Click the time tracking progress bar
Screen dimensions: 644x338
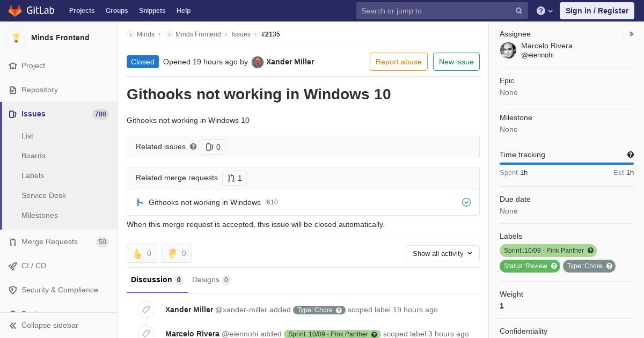tap(567, 164)
